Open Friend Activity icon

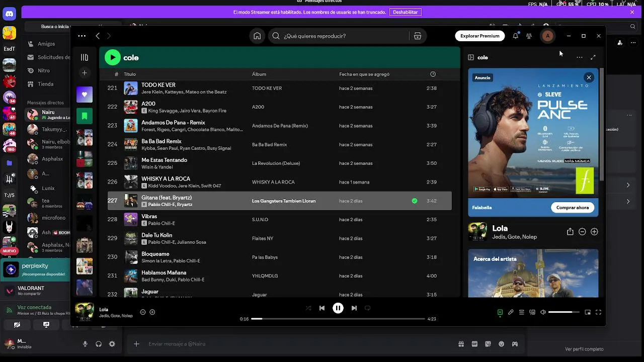click(529, 36)
